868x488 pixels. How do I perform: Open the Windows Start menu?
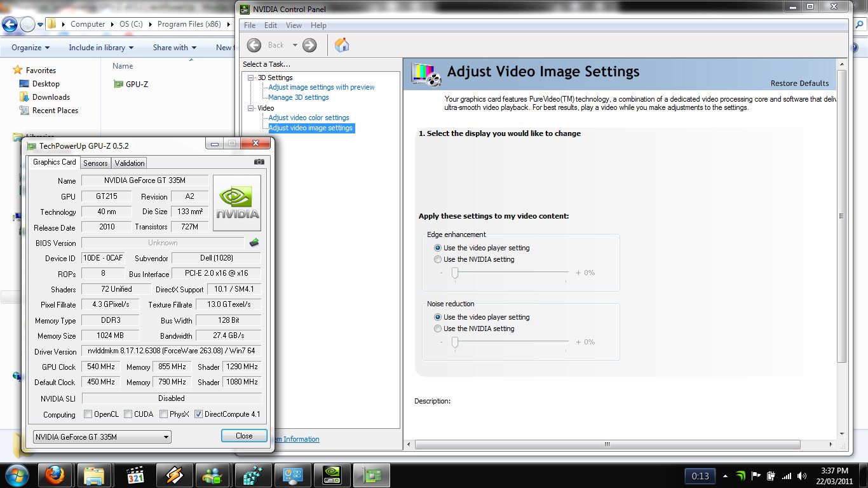pyautogui.click(x=15, y=475)
